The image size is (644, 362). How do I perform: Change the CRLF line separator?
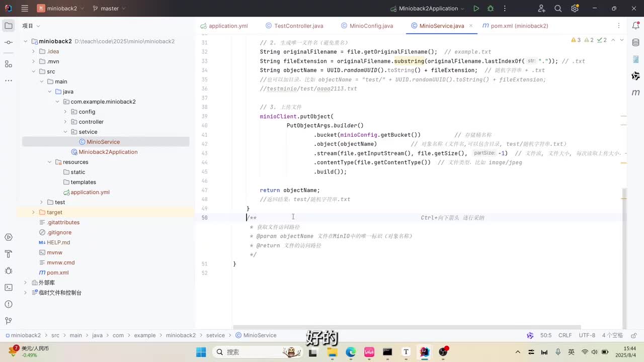point(565,335)
